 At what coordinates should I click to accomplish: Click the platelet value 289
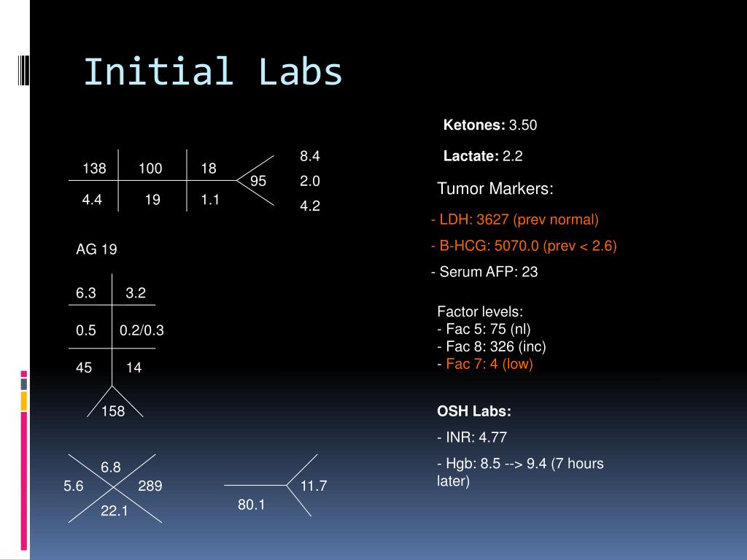point(150,486)
